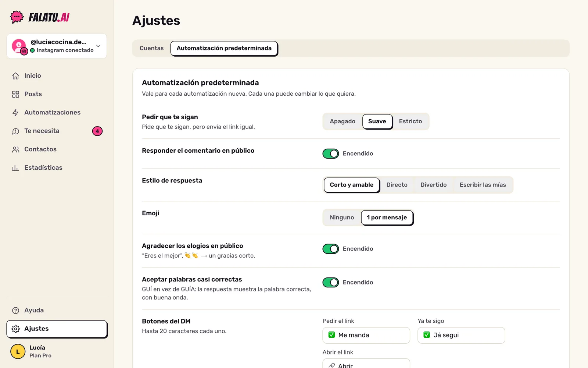
Task: Choose Estricto follow request mode
Action: (410, 121)
